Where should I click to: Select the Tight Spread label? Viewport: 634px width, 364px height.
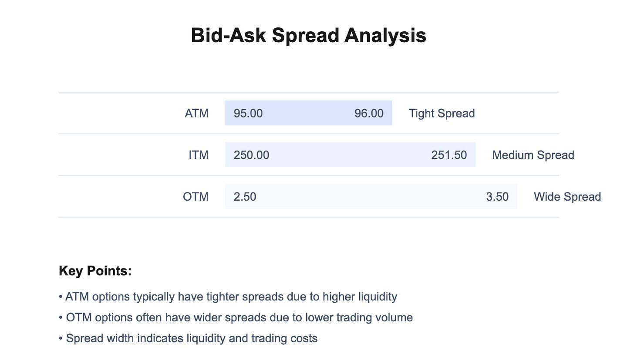pyautogui.click(x=442, y=113)
